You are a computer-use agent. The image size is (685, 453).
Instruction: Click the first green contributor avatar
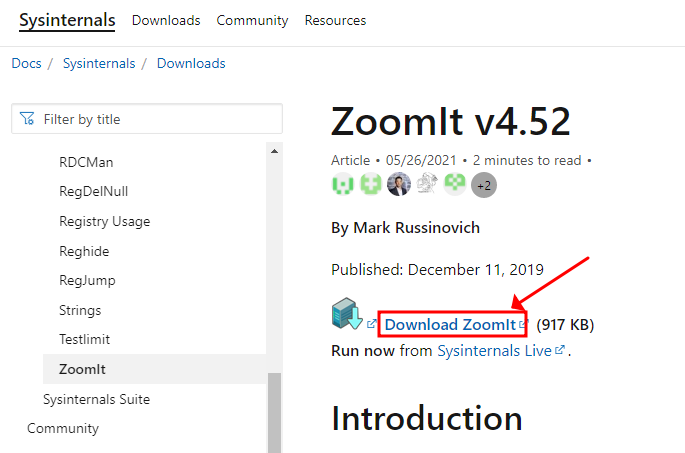[343, 184]
